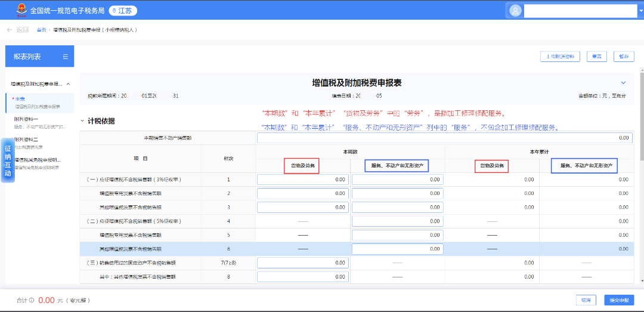Click the 暂存 button
Viewport: 644px width, 312px height.
(624, 57)
